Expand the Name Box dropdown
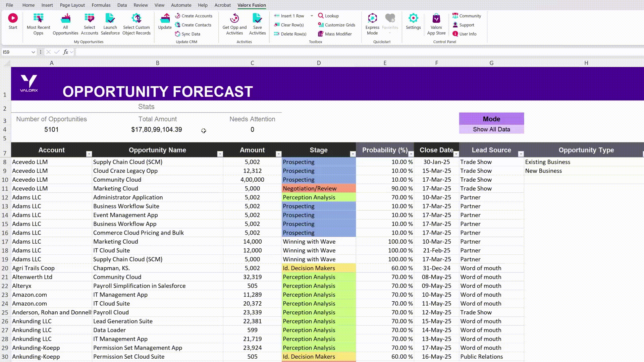 point(33,52)
